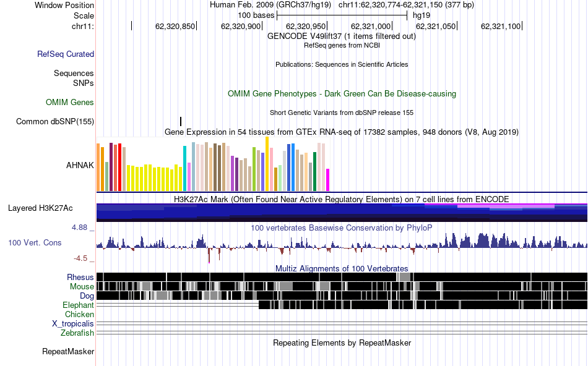Select the X_tropicalis alignment label

(x=73, y=324)
